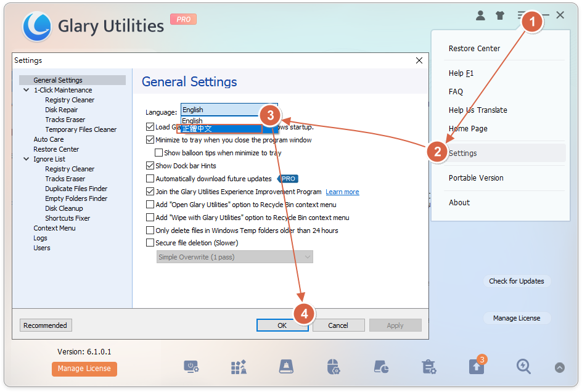582x392 pixels.
Task: Select Shortcuts Fixer tree item
Action: pyautogui.click(x=68, y=218)
